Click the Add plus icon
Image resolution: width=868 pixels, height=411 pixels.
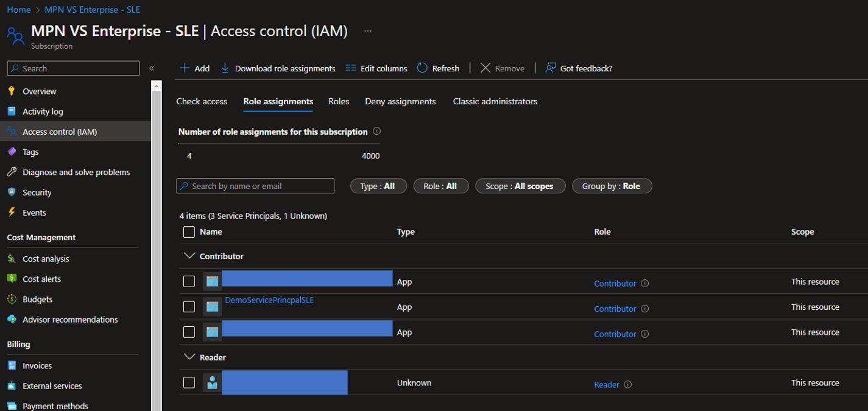pyautogui.click(x=185, y=68)
